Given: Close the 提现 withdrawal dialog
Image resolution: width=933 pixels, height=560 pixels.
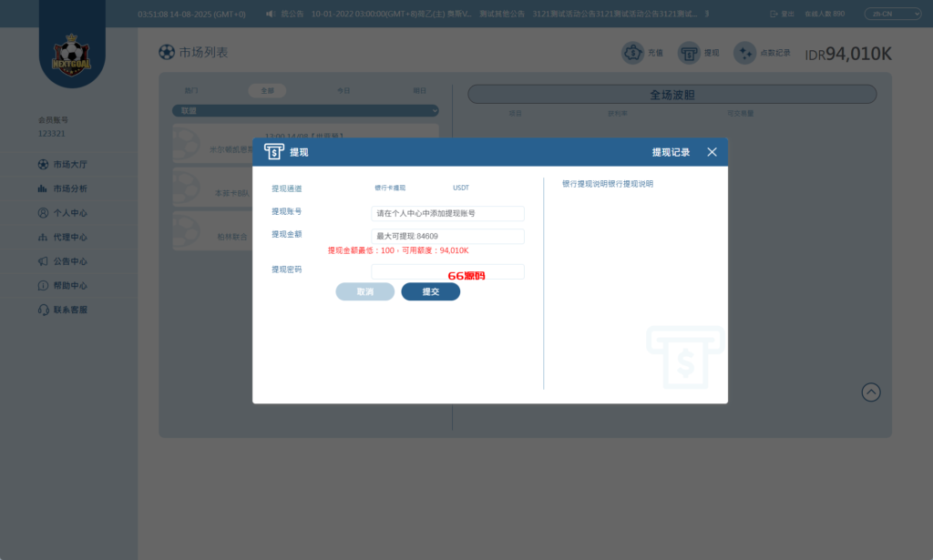Looking at the screenshot, I should tap(712, 152).
